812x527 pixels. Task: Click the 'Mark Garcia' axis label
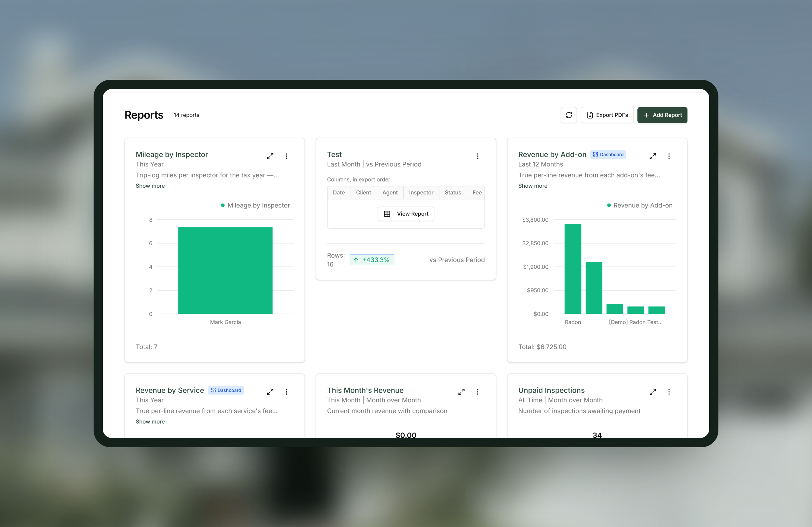coord(225,322)
